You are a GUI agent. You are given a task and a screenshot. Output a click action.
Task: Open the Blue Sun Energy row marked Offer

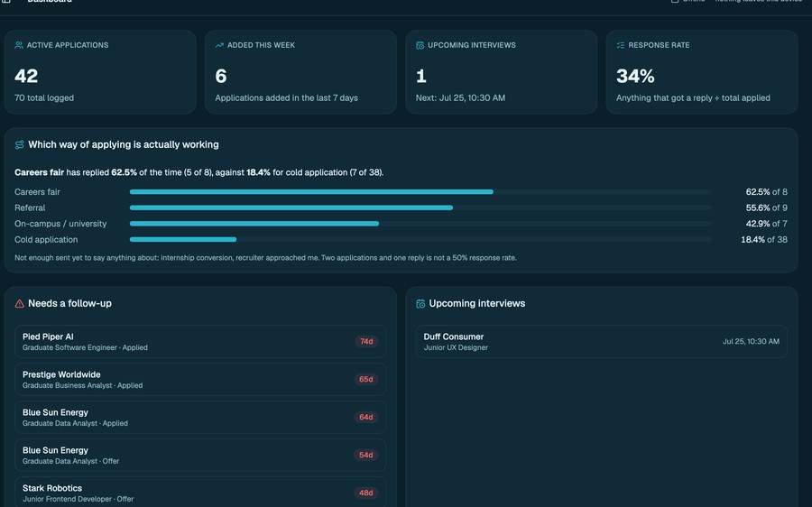click(x=200, y=455)
